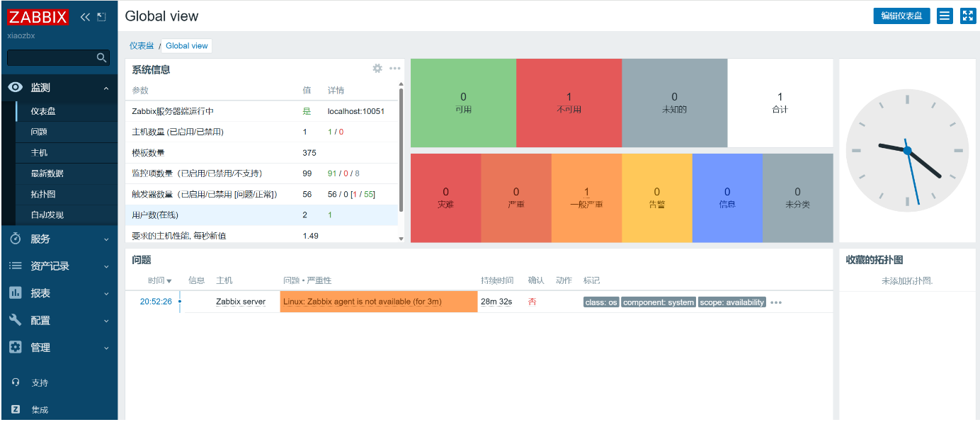This screenshot has width=980, height=422.
Task: Click the red 不可用 hosts tile
Action: click(x=569, y=103)
